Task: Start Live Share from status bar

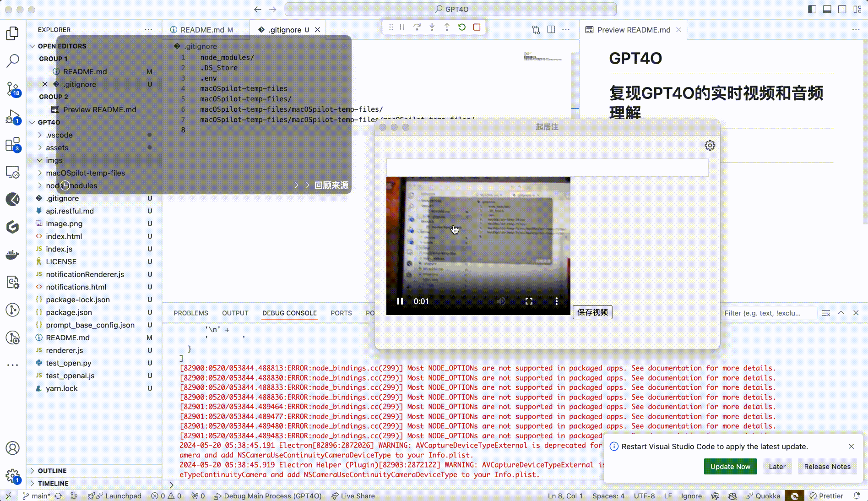Action: pyautogui.click(x=353, y=496)
